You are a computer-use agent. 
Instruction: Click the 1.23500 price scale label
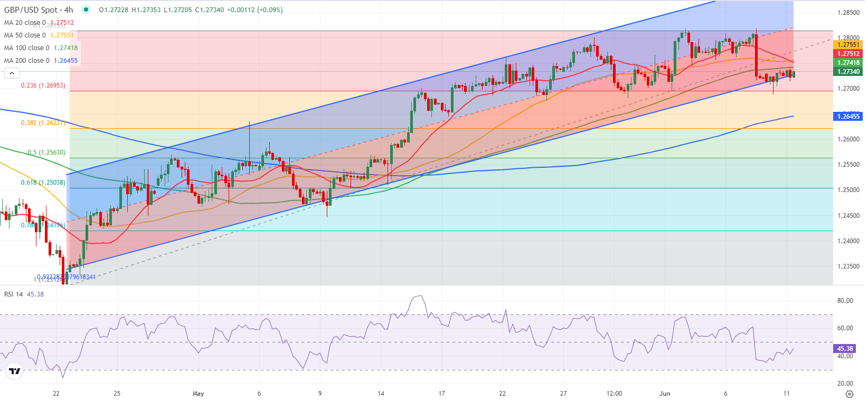[x=848, y=266]
